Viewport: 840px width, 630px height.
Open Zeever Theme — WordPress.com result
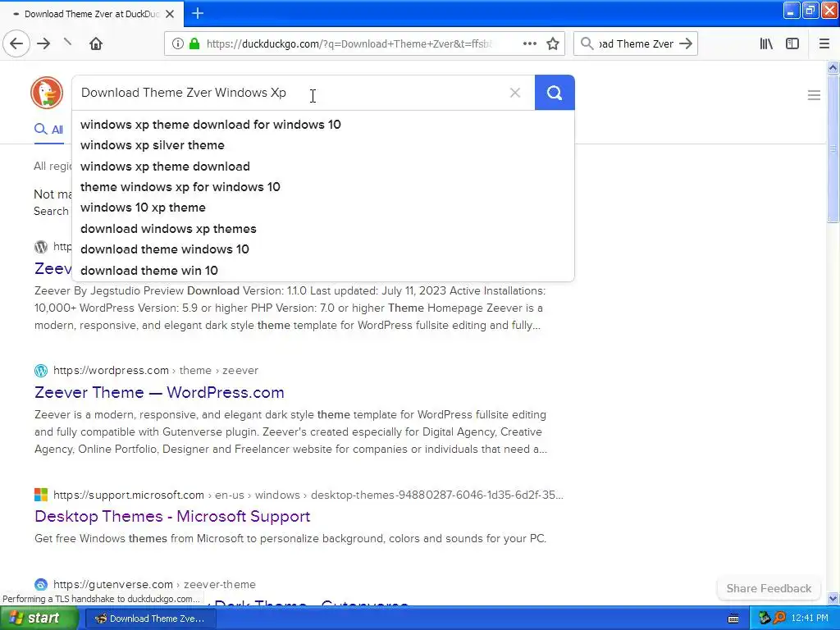(x=159, y=393)
